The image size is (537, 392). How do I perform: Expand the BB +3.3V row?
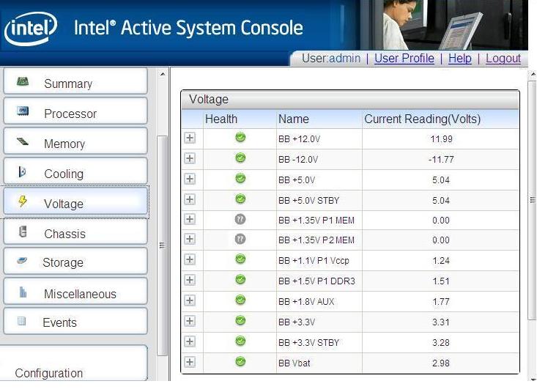[x=190, y=321]
